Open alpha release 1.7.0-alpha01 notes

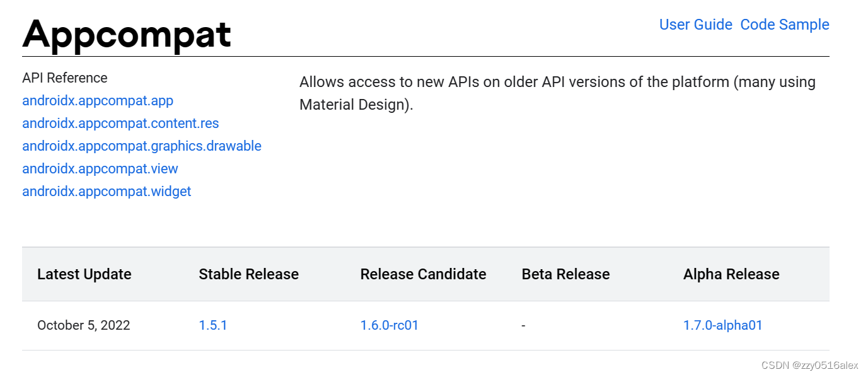coord(723,325)
